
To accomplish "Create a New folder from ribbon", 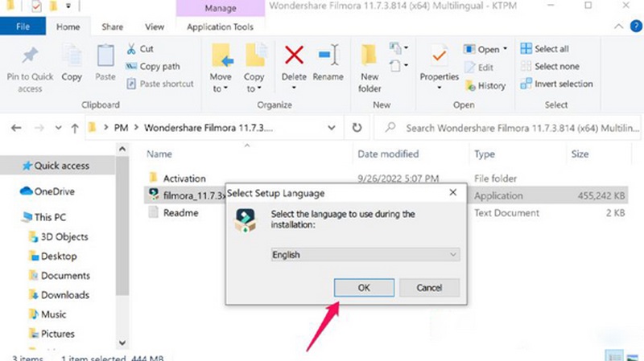I will (x=369, y=68).
